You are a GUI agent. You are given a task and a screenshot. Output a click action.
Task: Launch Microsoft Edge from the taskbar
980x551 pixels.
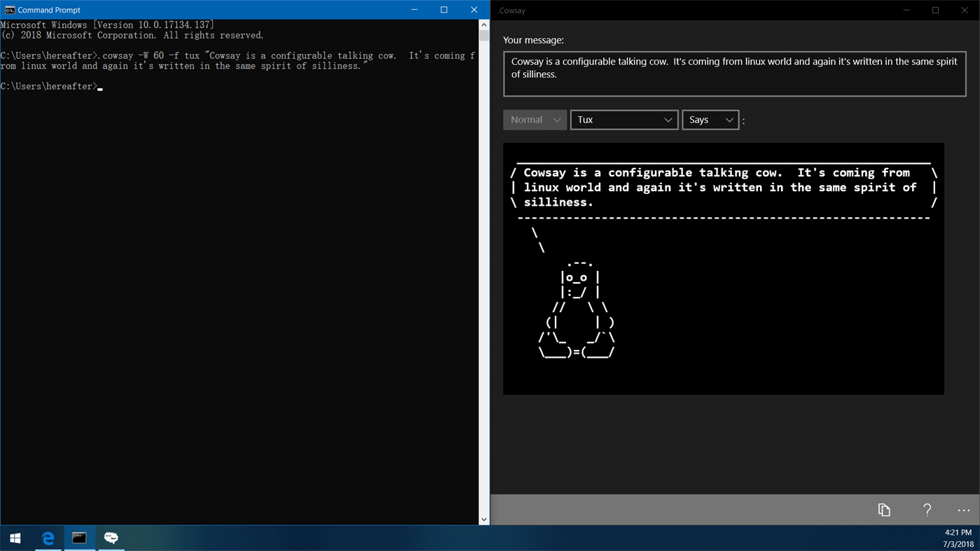[x=47, y=538]
